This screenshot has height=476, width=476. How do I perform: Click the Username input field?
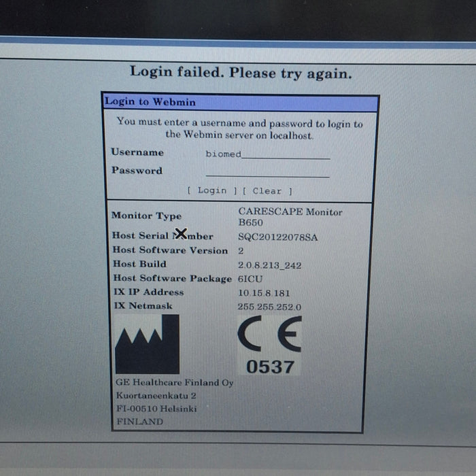click(x=267, y=154)
